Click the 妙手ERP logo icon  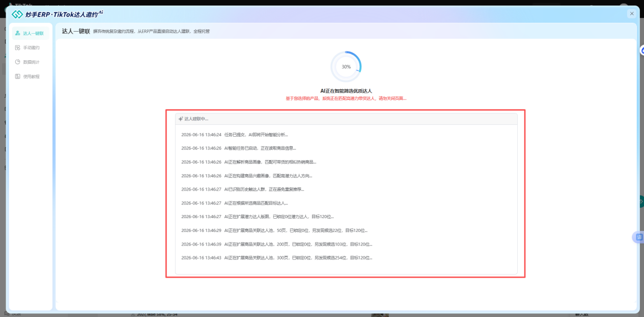(17, 14)
